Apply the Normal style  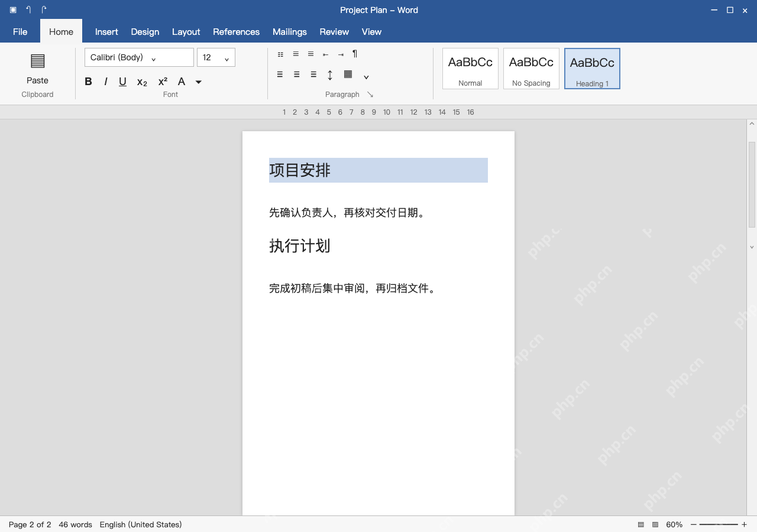[x=470, y=69]
